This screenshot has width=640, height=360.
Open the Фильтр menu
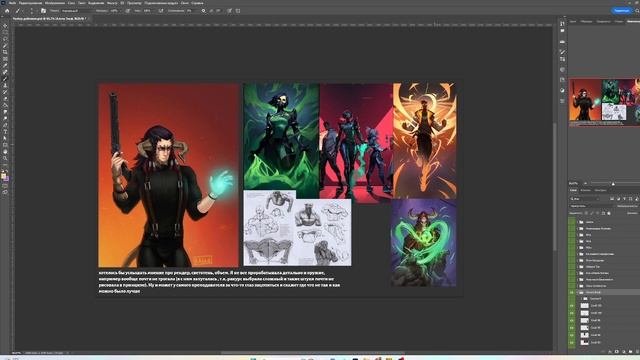pyautogui.click(x=112, y=3)
